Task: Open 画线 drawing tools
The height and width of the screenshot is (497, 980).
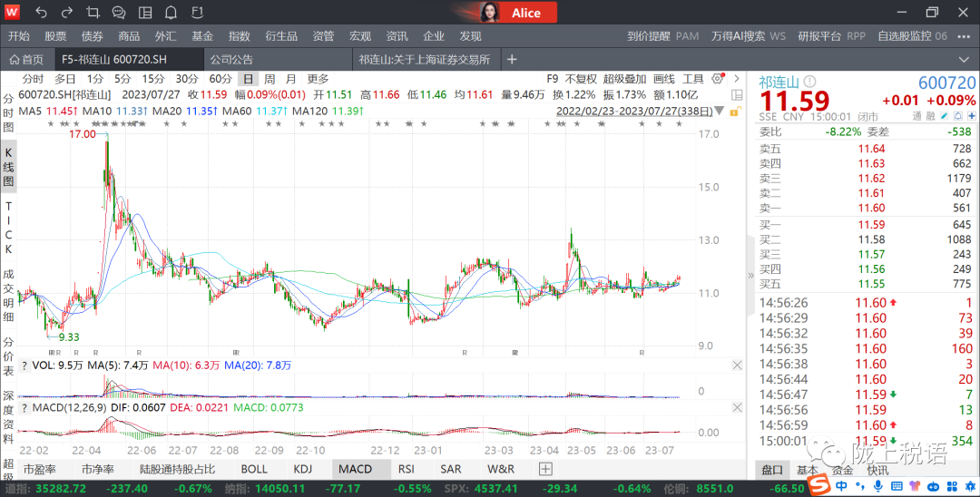Action: click(663, 79)
